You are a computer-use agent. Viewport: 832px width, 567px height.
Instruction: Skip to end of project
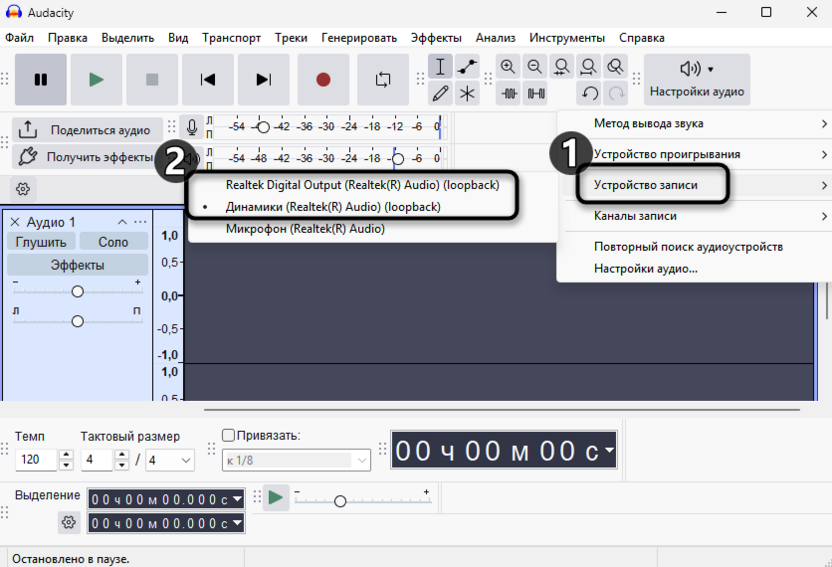tap(264, 80)
